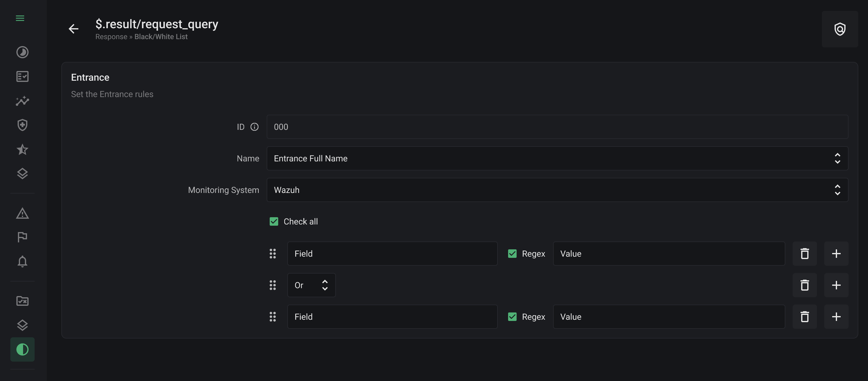
Task: Open the Monitoring System dropdown (Wazuh)
Action: (557, 190)
